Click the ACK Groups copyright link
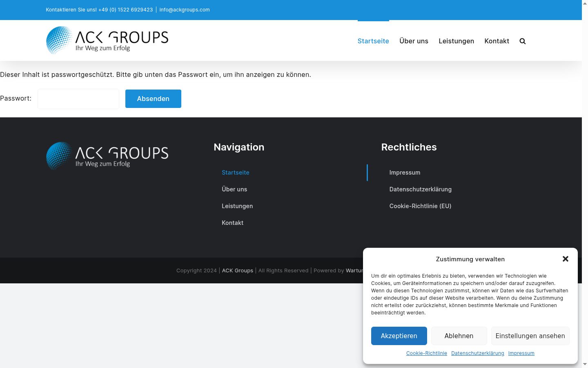This screenshot has height=368, width=588. pos(238,271)
